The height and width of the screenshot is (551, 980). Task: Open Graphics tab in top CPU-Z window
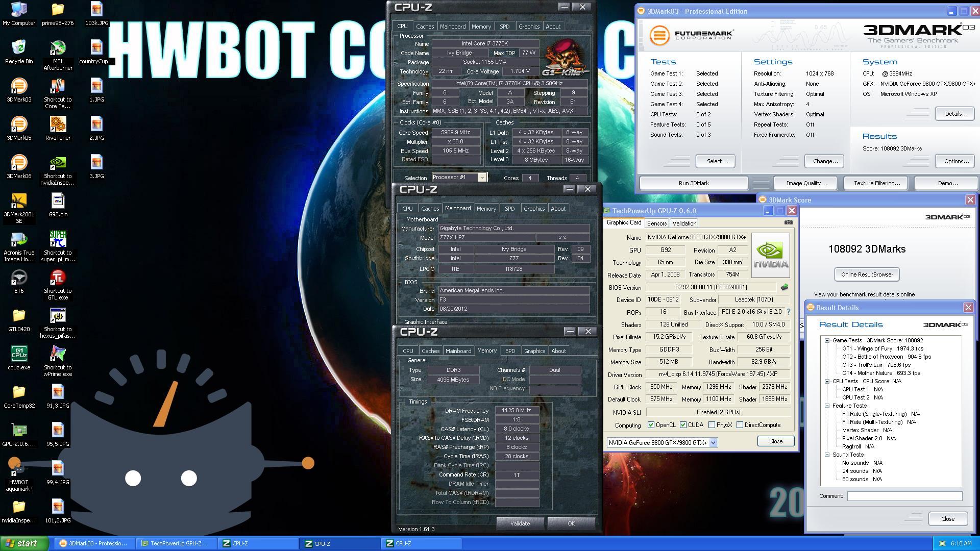tap(529, 27)
